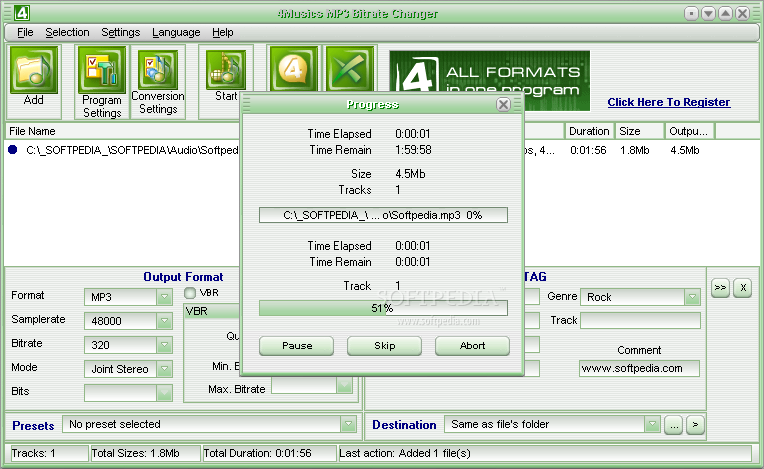Click Total Duration: 0:01:56 in status bar
Viewport: 764px width, 469px height.
[269, 453]
